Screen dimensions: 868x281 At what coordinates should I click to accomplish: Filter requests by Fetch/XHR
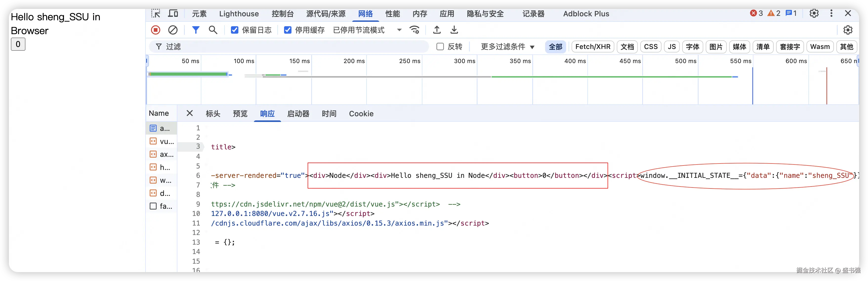click(593, 47)
